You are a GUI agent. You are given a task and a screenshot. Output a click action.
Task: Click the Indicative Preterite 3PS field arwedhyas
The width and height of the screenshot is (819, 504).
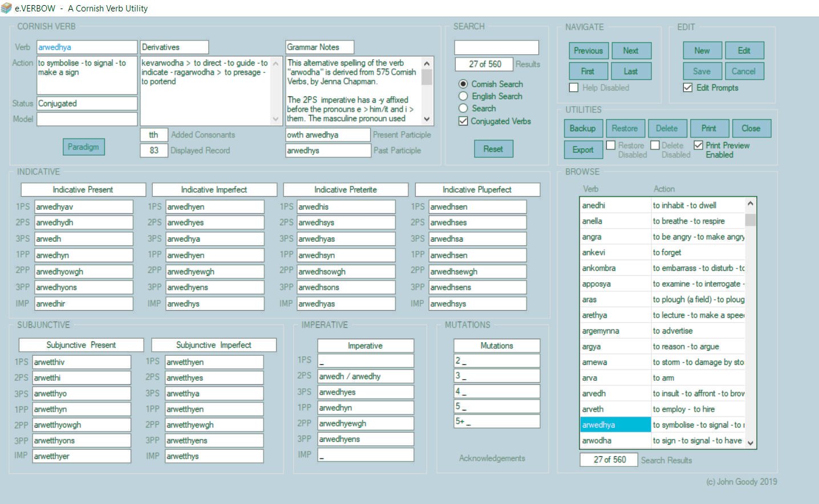[346, 239]
